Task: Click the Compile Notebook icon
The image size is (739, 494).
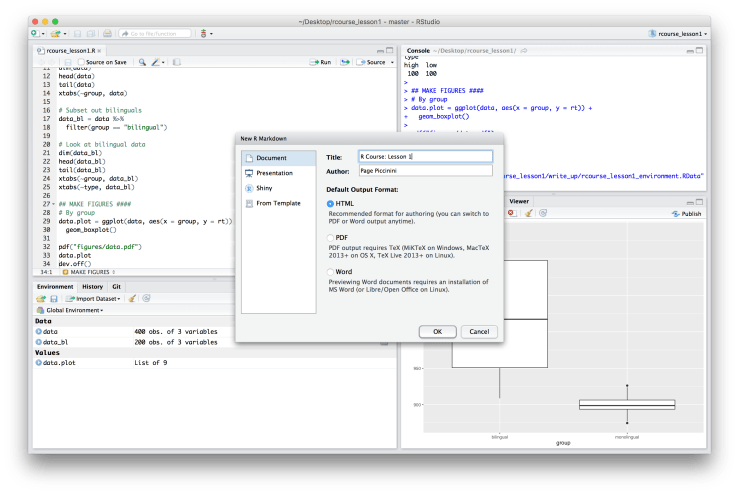Action: 177,62
